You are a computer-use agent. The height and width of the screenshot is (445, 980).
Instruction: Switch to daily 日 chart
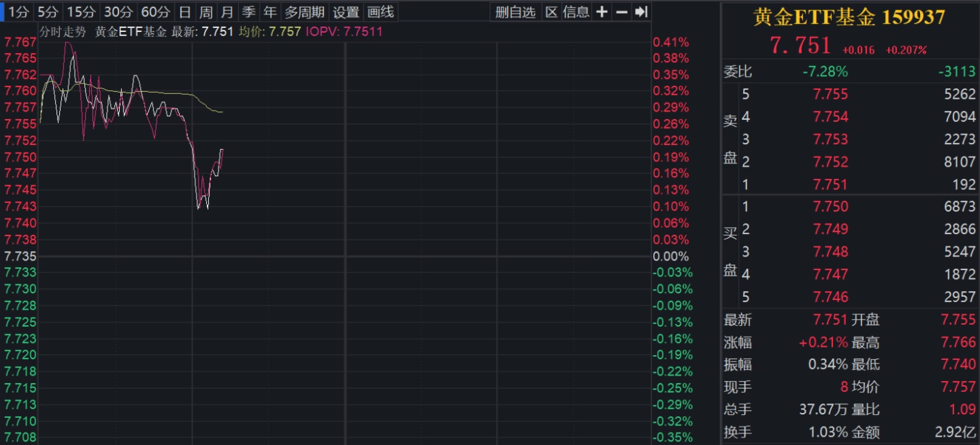click(x=184, y=12)
